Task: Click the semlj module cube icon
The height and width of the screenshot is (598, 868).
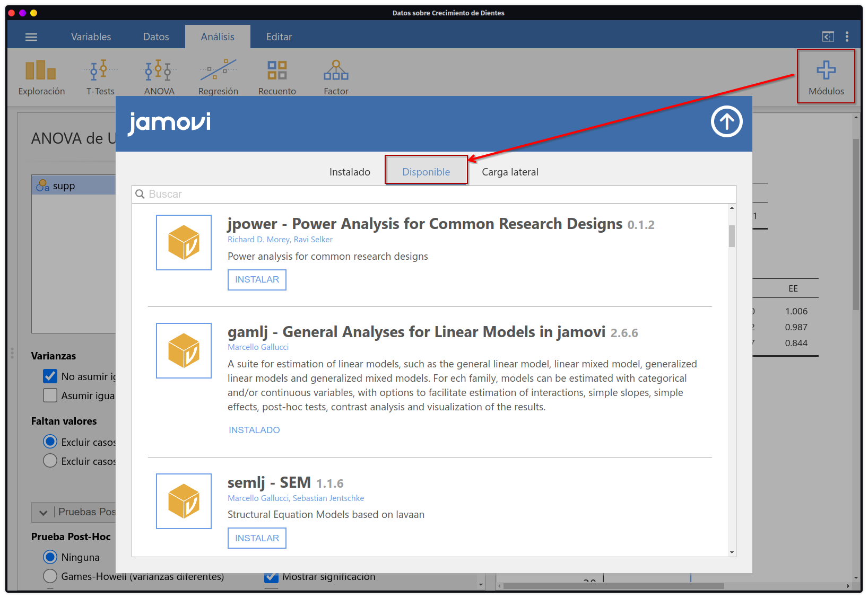Action: (x=184, y=501)
